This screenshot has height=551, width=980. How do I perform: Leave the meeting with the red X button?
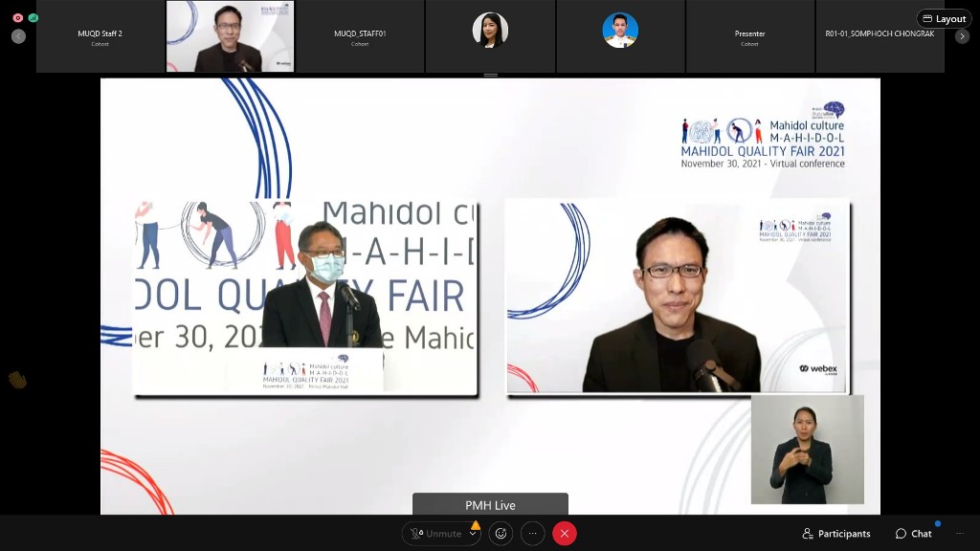point(565,534)
